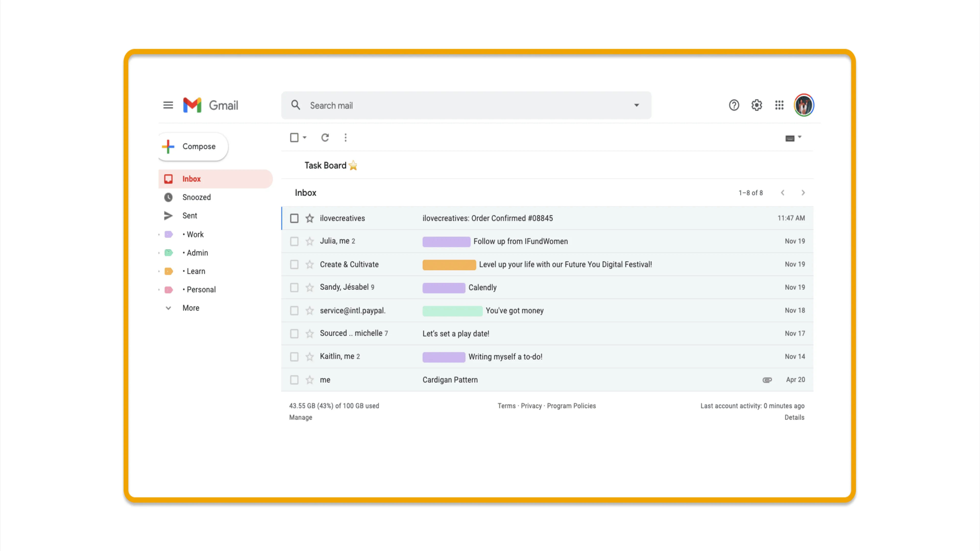Open Settings gear icon
The image size is (980, 551).
click(x=756, y=105)
